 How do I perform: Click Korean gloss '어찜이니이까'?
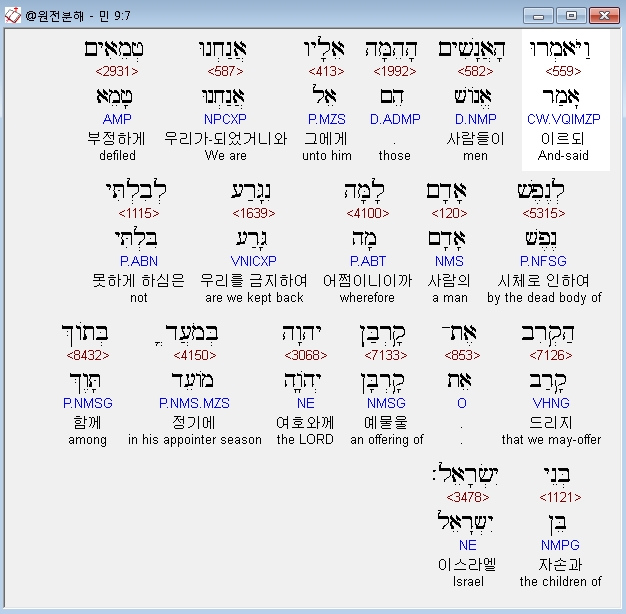[367, 281]
